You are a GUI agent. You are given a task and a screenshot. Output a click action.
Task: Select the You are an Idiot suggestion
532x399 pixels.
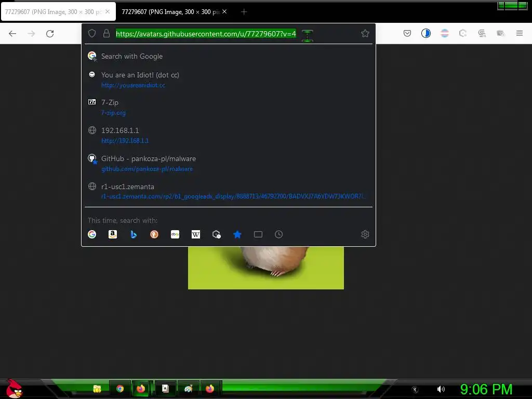click(x=229, y=79)
